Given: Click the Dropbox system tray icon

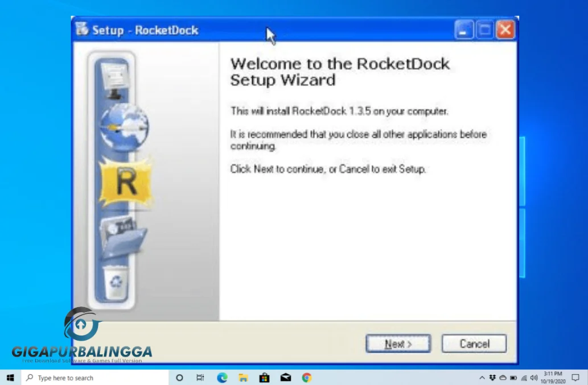Looking at the screenshot, I should point(492,378).
